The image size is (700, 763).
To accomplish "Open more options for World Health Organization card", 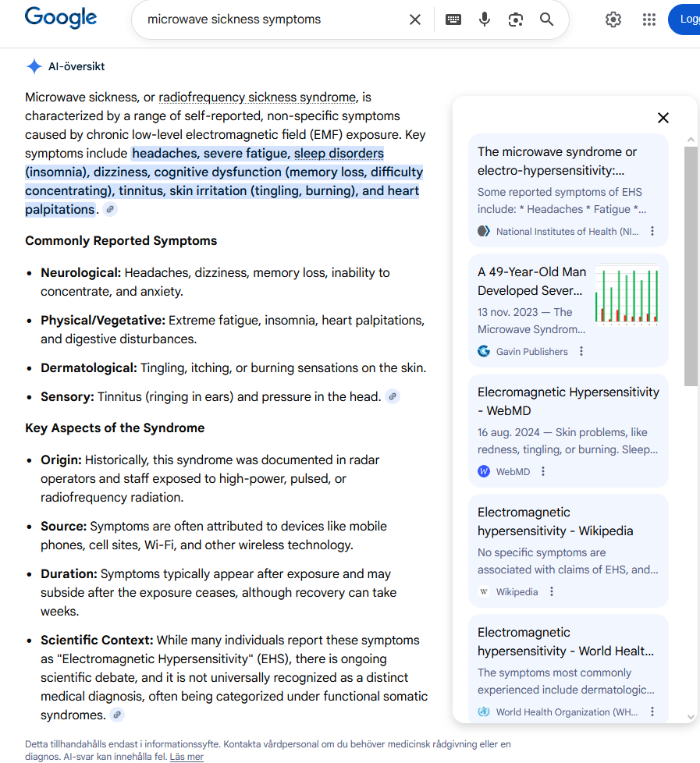I will [x=652, y=712].
